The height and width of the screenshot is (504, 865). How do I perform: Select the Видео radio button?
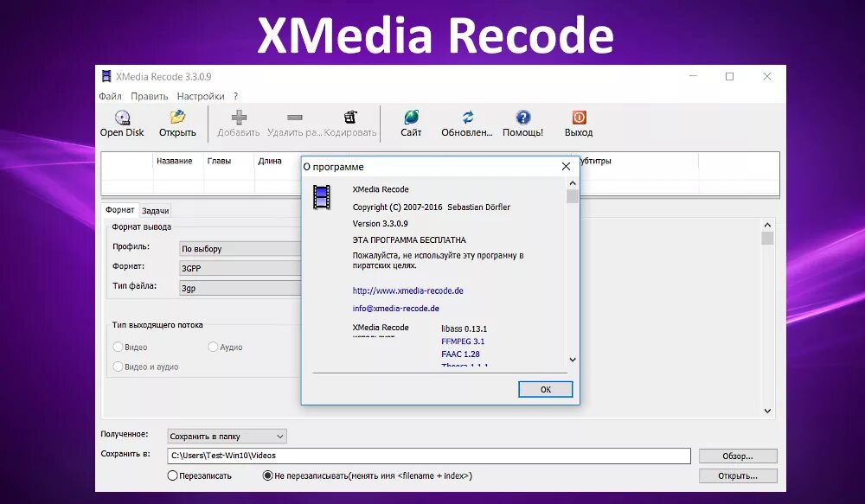(x=118, y=347)
